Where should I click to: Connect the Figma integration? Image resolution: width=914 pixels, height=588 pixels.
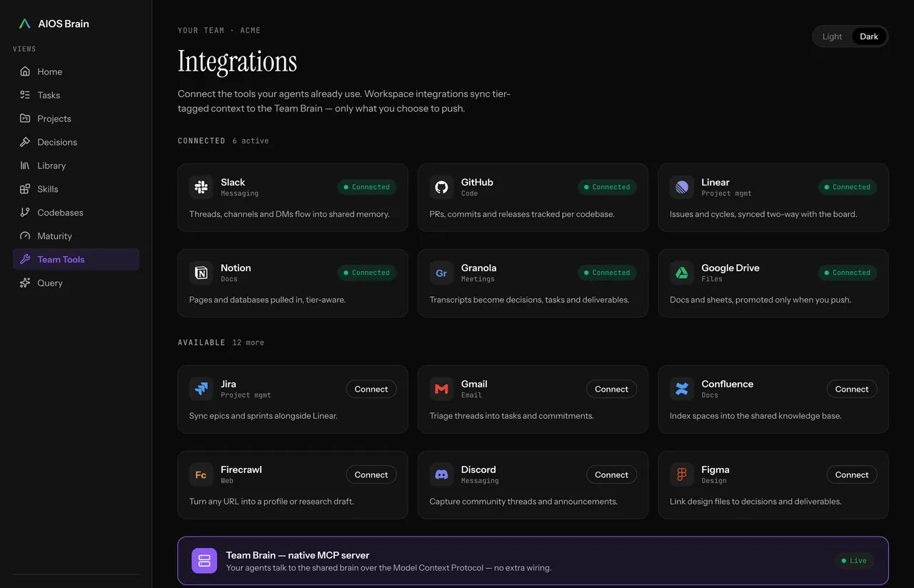[x=852, y=475]
